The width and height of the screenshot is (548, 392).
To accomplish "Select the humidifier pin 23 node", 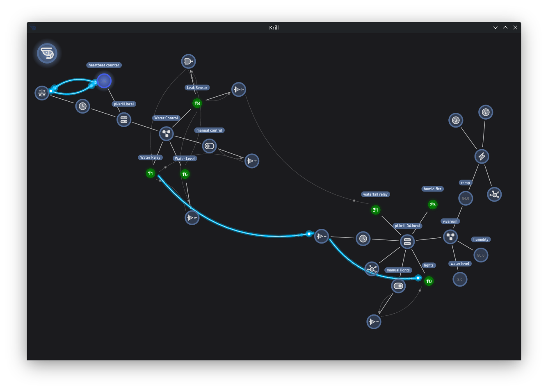I will pyautogui.click(x=433, y=205).
